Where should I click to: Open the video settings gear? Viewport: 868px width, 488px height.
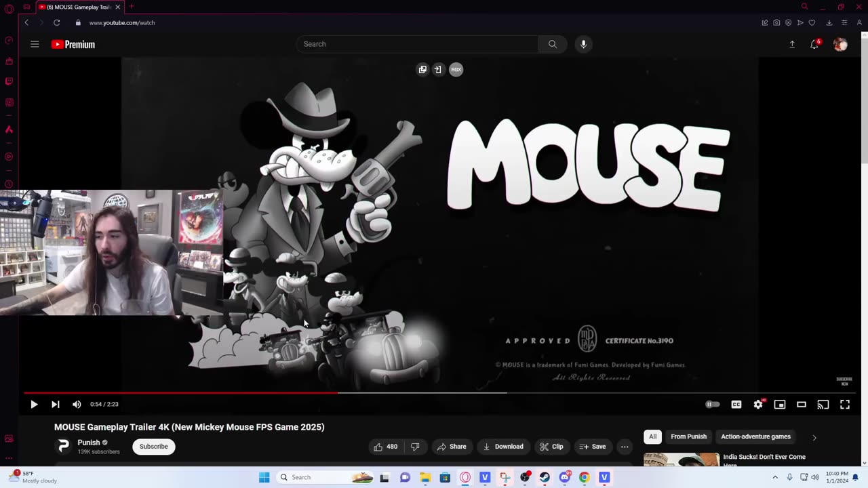click(x=758, y=405)
